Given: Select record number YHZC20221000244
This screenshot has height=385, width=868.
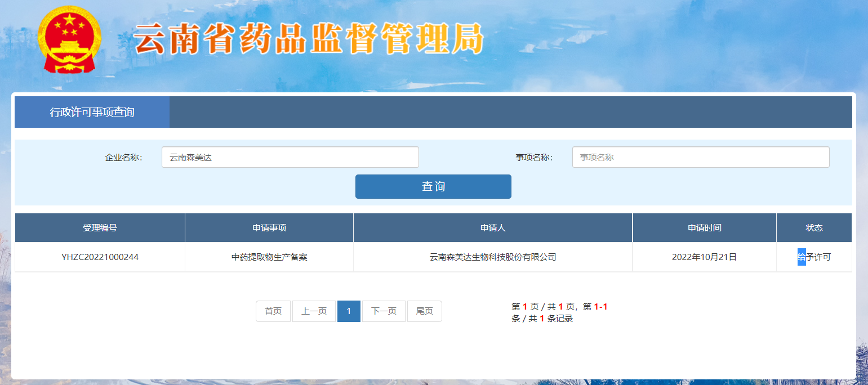Looking at the screenshot, I should click(x=100, y=257).
